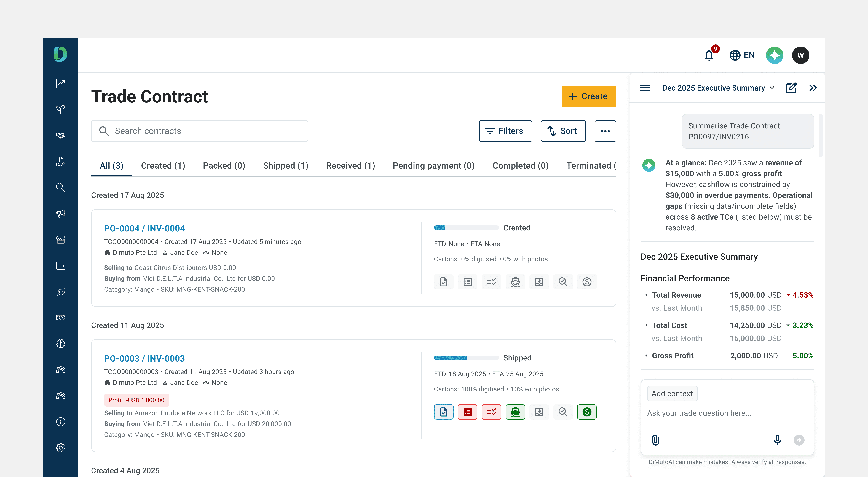Click the handshake icon in sidebar
Image resolution: width=868 pixels, height=477 pixels.
pyautogui.click(x=61, y=135)
